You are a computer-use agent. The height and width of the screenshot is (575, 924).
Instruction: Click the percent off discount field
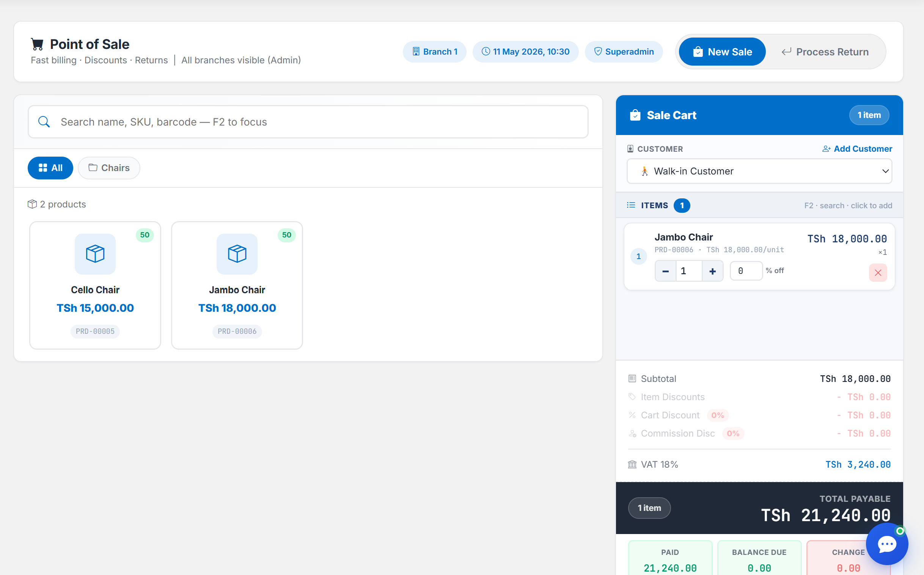pos(746,271)
